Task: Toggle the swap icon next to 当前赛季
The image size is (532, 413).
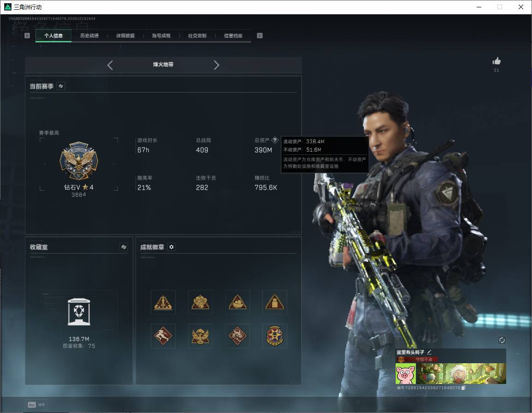Action: point(61,86)
